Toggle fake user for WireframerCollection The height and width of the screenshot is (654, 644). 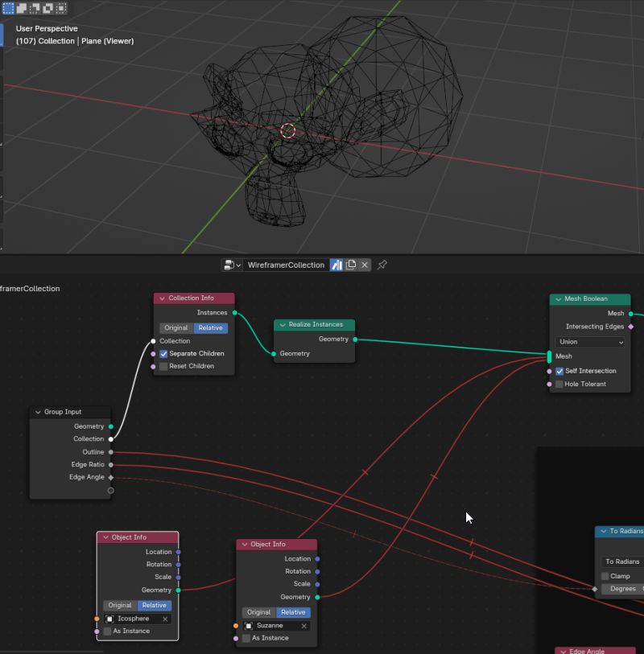pos(336,265)
